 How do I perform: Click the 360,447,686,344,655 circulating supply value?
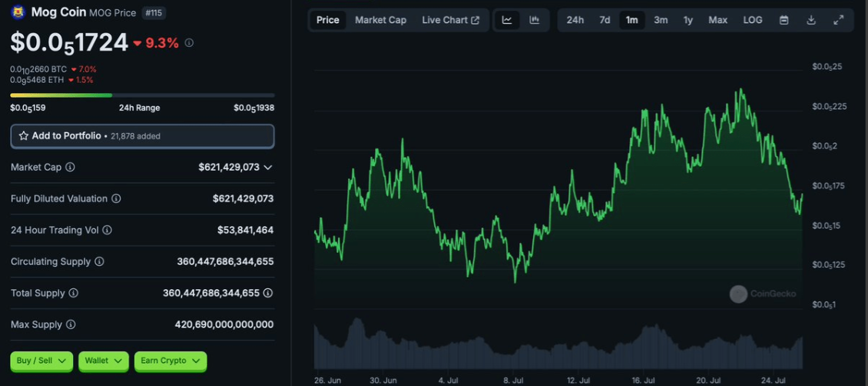225,261
